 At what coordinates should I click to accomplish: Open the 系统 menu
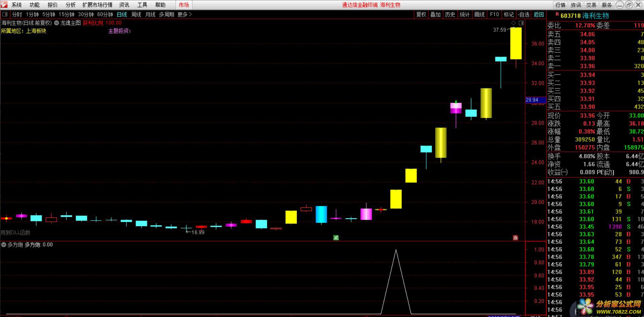[16, 5]
